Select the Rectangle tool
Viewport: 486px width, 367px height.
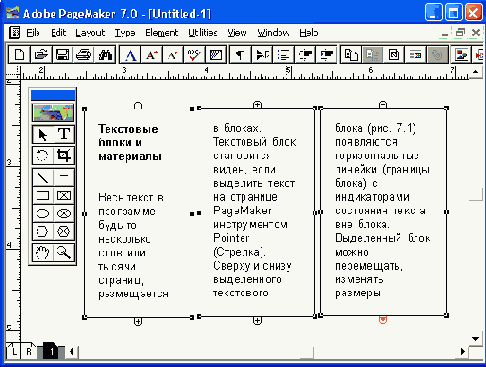click(43, 195)
